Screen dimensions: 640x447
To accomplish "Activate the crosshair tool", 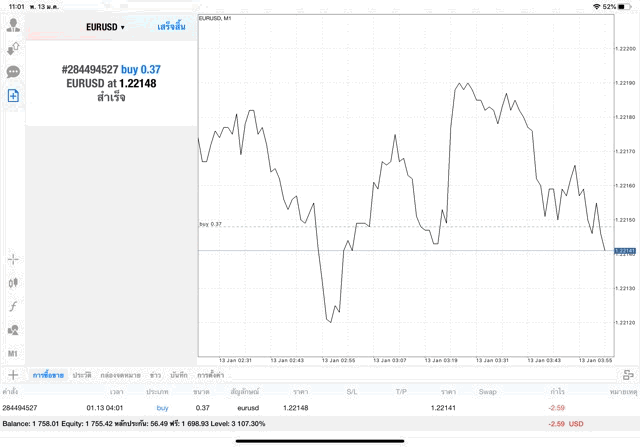I will (13, 259).
